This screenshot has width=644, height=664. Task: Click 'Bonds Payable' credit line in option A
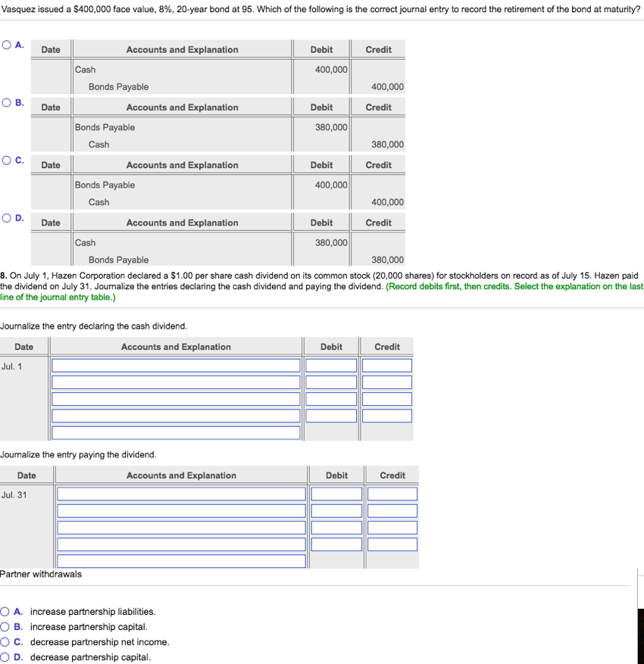point(119,87)
